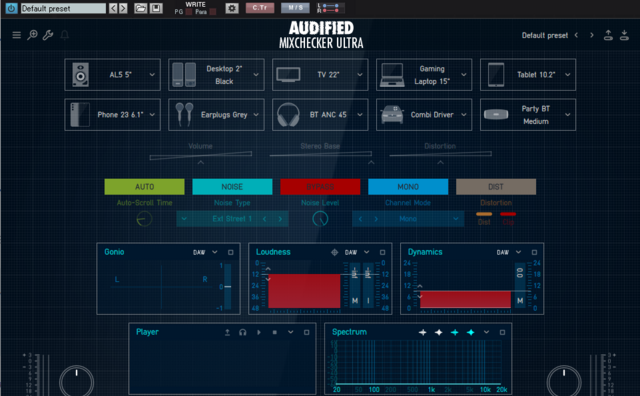This screenshot has width=640, height=396.
Task: Open the hamburger menu icon
Action: [x=16, y=35]
